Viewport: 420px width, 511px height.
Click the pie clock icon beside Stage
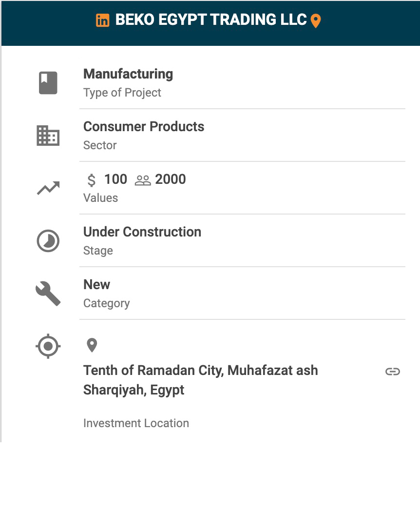(48, 241)
